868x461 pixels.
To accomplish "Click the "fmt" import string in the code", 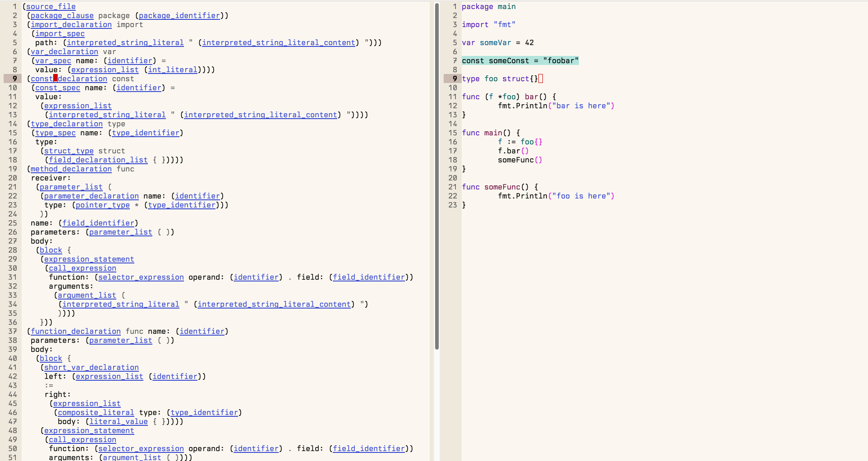I will (x=505, y=25).
